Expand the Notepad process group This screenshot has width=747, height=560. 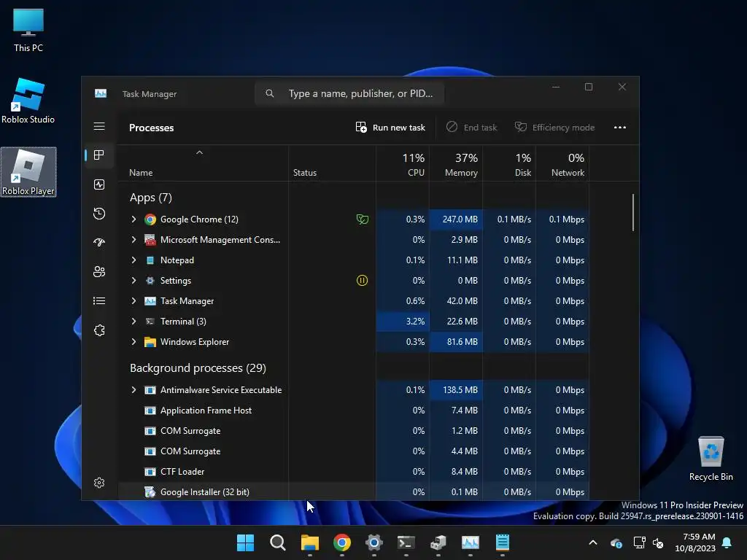(134, 260)
